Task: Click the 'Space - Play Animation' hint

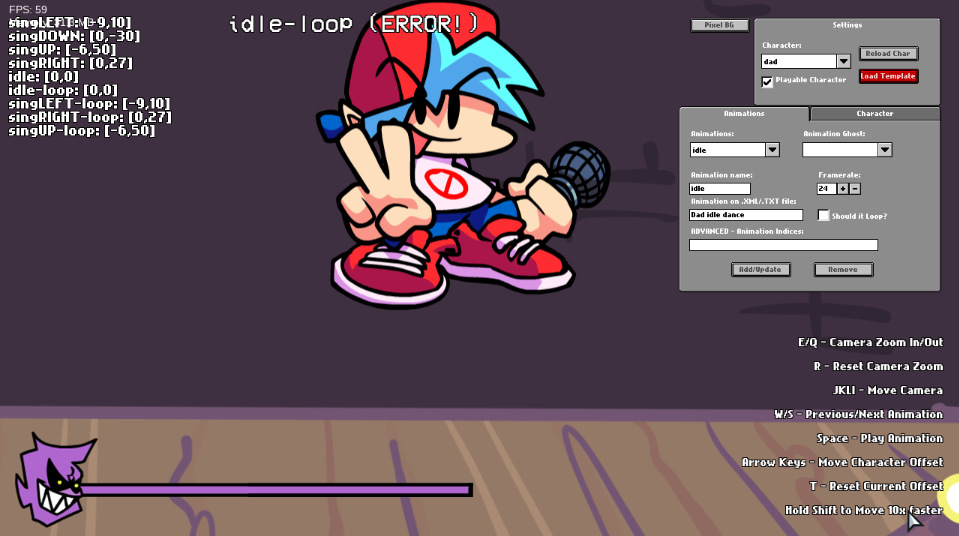Action: tap(879, 438)
